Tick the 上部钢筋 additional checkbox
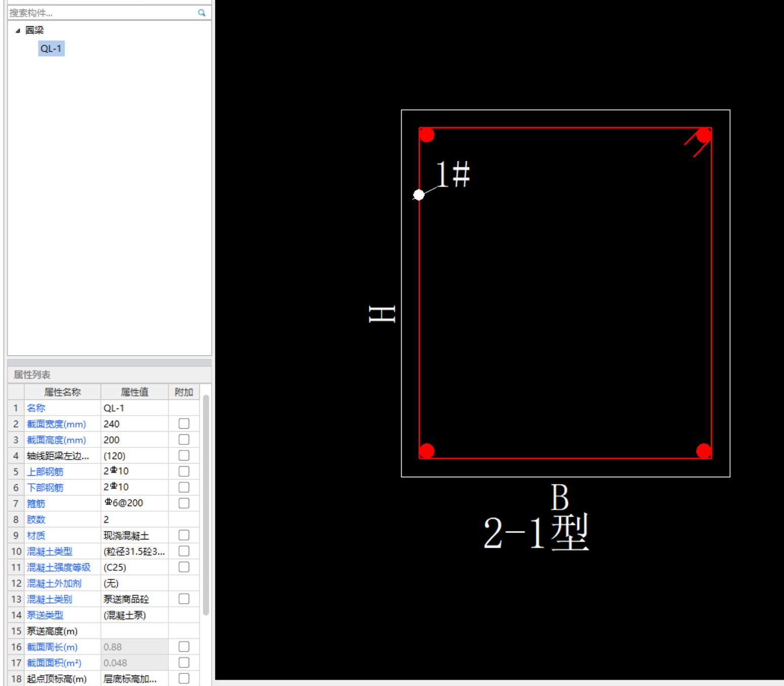This screenshot has height=686, width=784. (184, 472)
